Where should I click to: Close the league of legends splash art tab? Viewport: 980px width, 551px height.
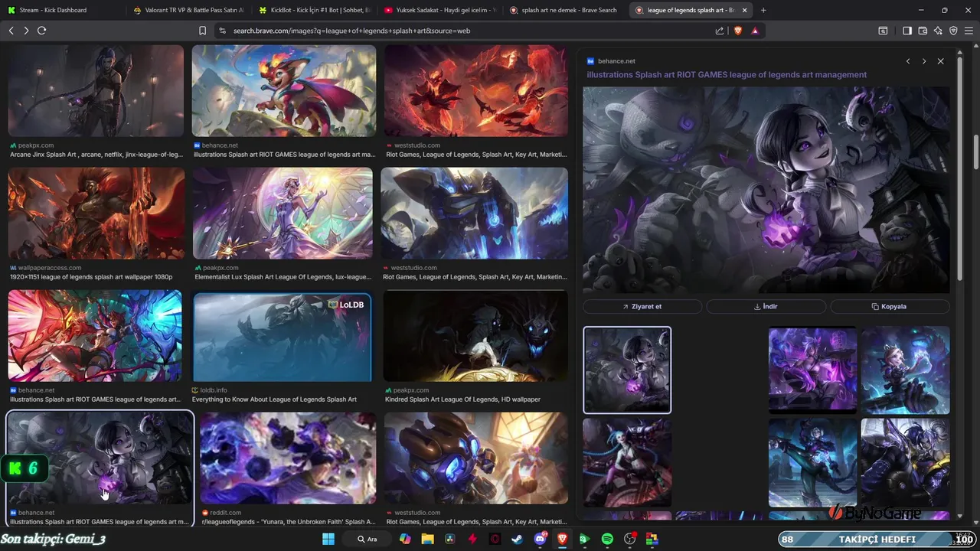pyautogui.click(x=744, y=10)
